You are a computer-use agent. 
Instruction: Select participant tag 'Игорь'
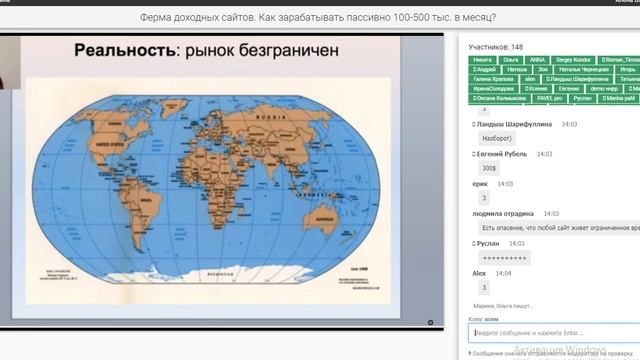tap(628, 70)
